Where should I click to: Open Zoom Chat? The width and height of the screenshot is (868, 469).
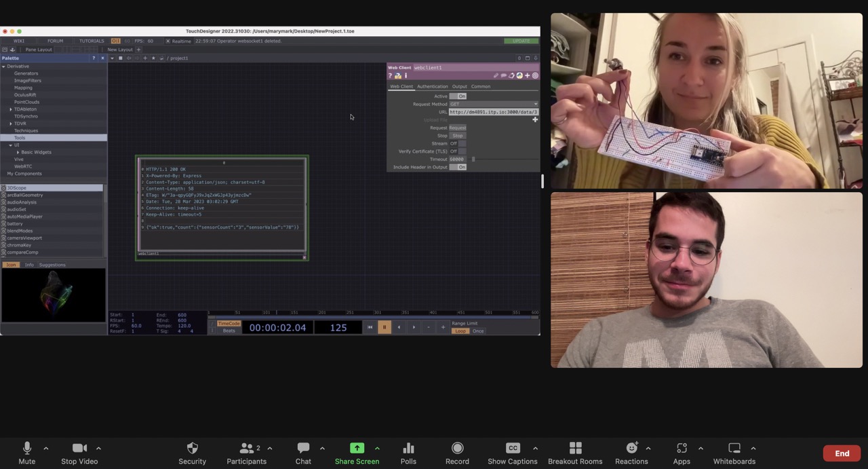[x=303, y=453]
